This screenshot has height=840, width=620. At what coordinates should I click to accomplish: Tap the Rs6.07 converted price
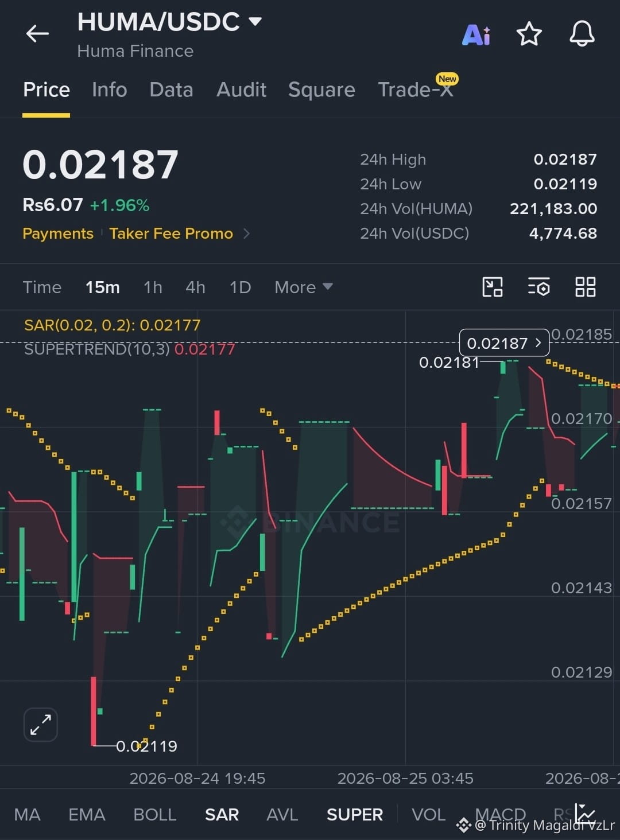pyautogui.click(x=53, y=205)
